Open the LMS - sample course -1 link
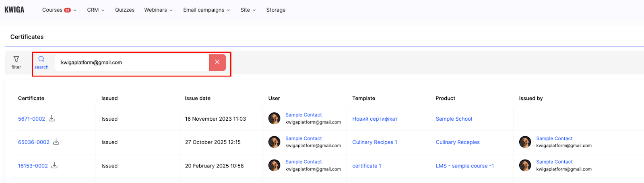Screen dimensions: 644x183 click(x=464, y=166)
